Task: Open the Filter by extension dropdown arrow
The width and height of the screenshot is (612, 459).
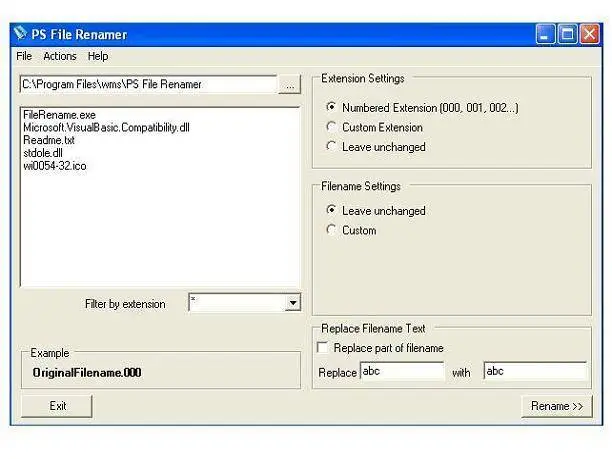Action: 293,303
